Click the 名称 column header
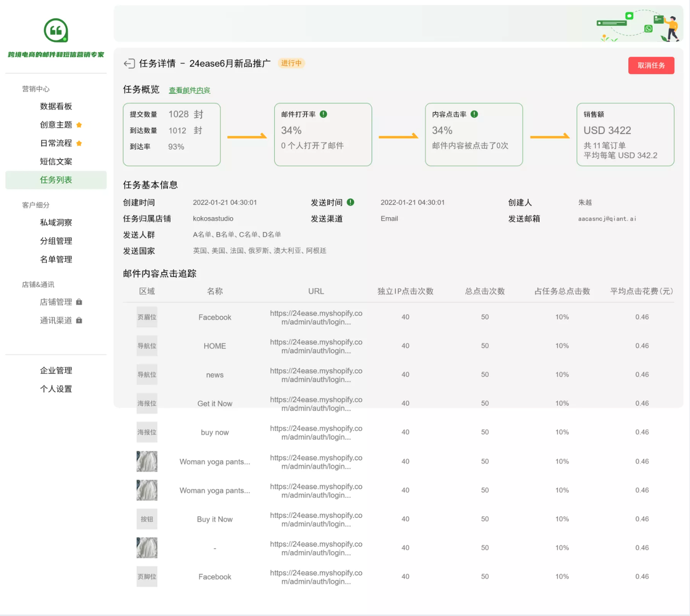This screenshot has width=690, height=616. coord(215,291)
